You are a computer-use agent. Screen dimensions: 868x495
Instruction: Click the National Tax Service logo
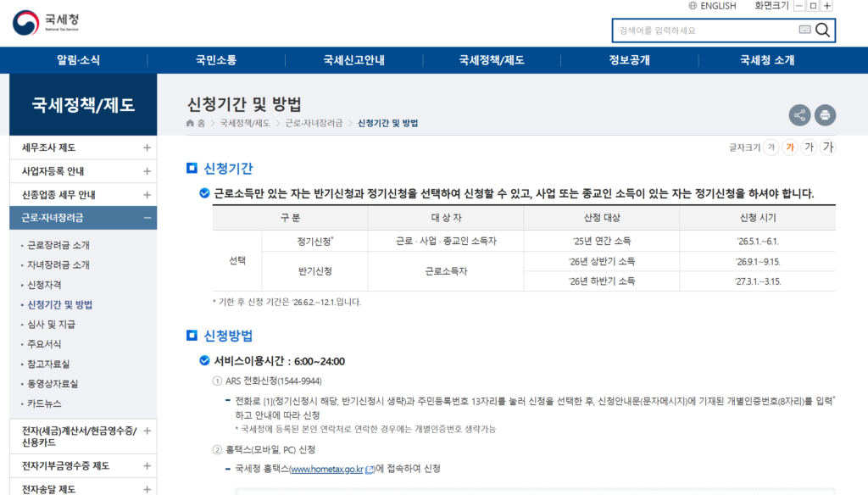pos(47,22)
